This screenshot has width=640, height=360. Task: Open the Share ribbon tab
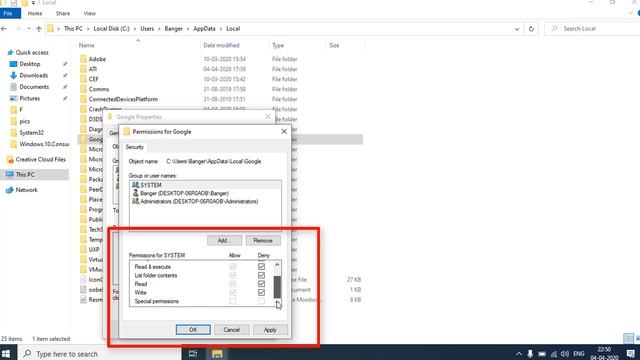[62, 13]
